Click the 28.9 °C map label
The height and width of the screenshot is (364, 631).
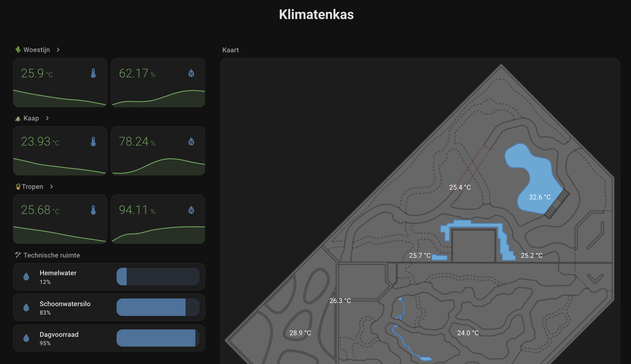pyautogui.click(x=300, y=333)
